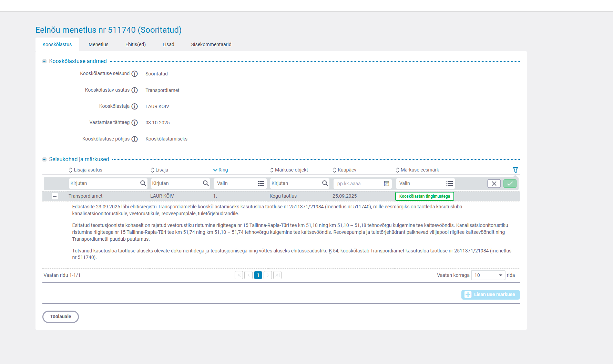Click the Töölauale button

pos(61,317)
